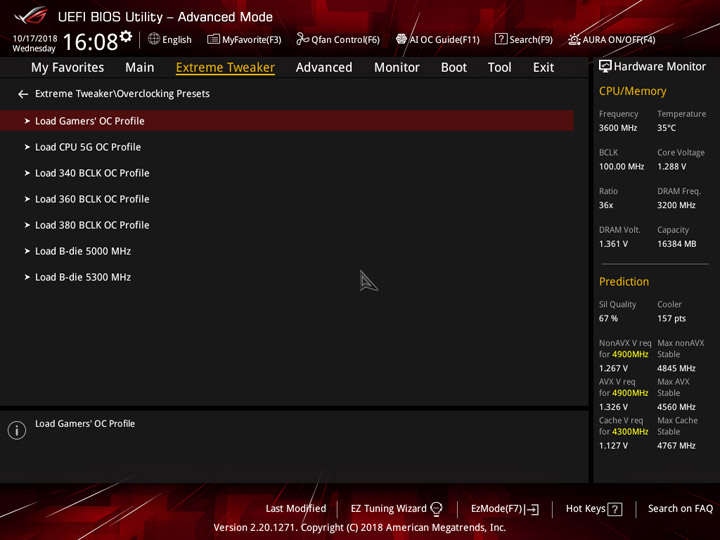Click the EZ Tuning Wizard bulb icon
This screenshot has width=720, height=540.
pos(436,509)
